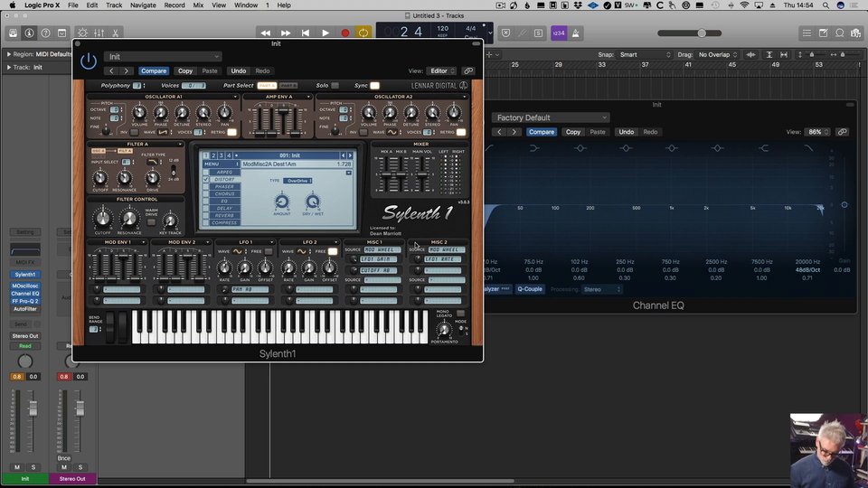Open the Track menu

114,5
